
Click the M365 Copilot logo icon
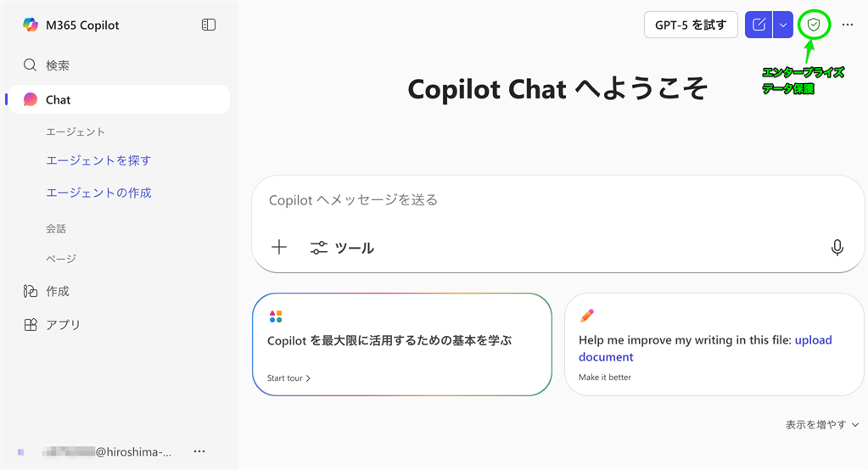[x=31, y=25]
